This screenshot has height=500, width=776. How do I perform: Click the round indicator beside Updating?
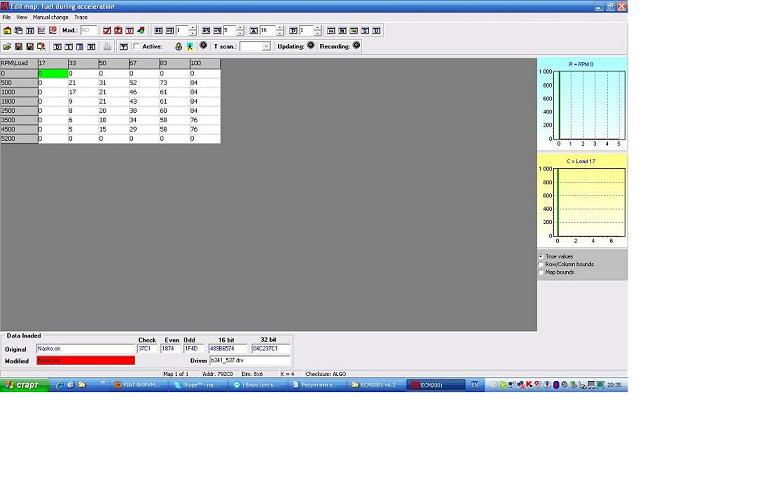pos(310,45)
